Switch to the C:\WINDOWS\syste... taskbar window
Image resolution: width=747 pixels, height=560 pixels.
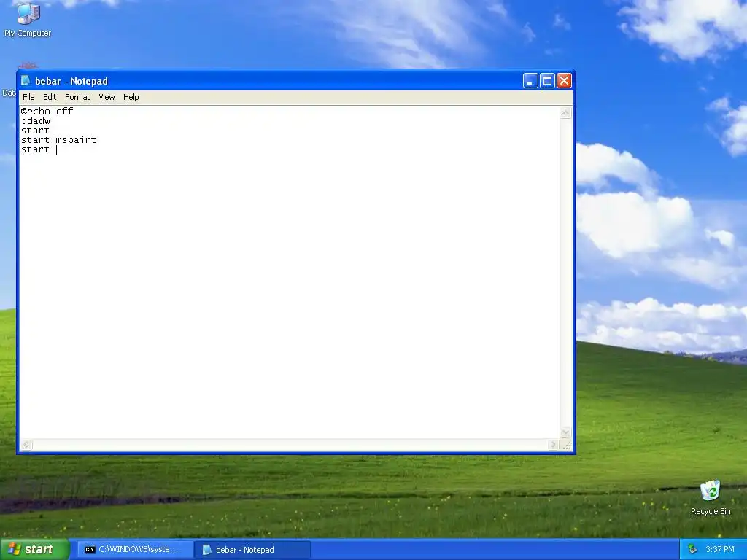pos(135,550)
